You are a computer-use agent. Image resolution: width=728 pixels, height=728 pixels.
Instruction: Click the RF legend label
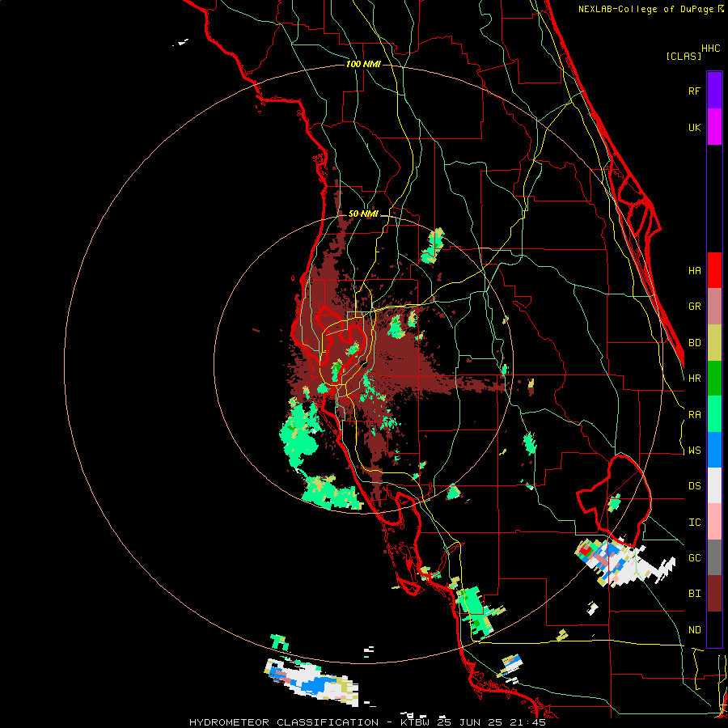694,91
